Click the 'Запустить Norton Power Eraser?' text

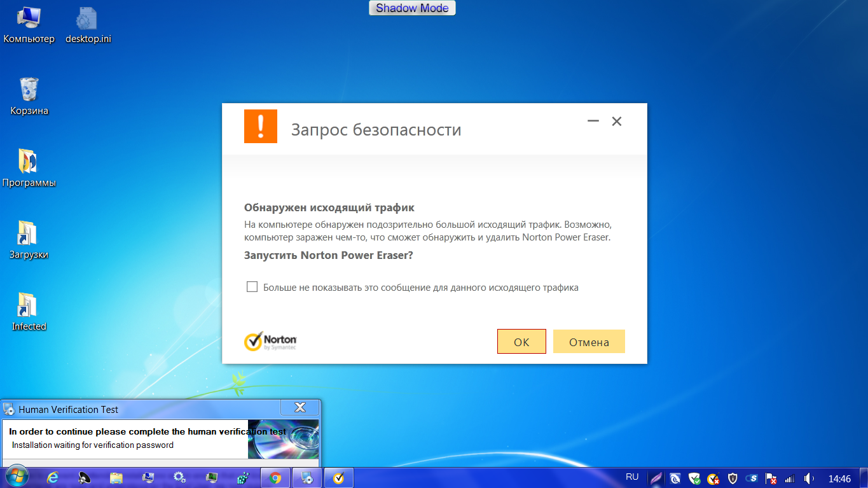point(329,255)
